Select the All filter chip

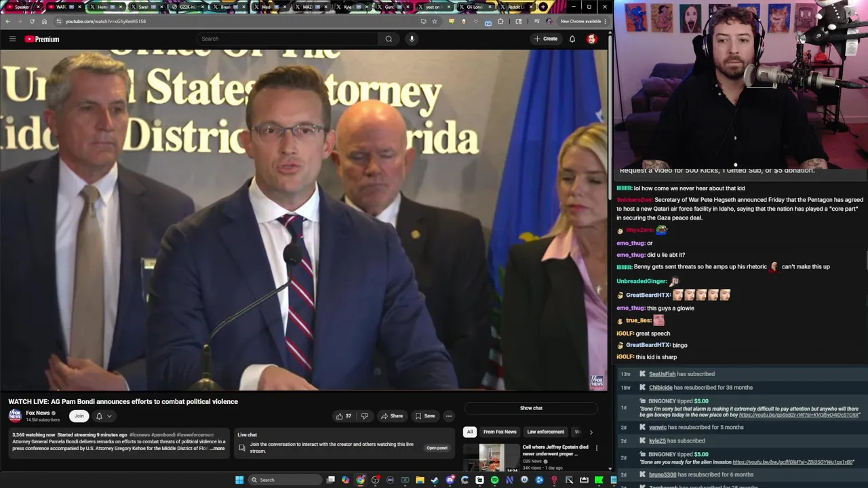click(x=469, y=432)
